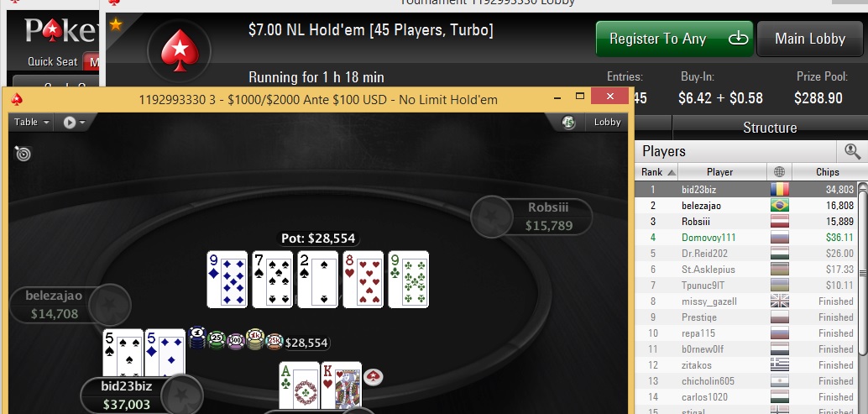The height and width of the screenshot is (414, 868).
Task: Click the target note icon on table
Action: pyautogui.click(x=23, y=154)
